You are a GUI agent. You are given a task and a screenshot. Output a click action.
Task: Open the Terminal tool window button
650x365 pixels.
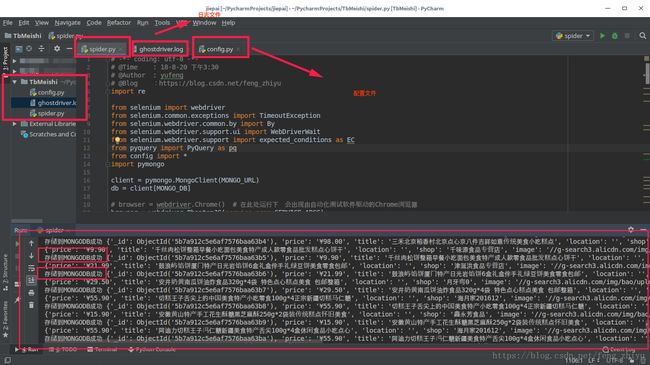(102, 350)
